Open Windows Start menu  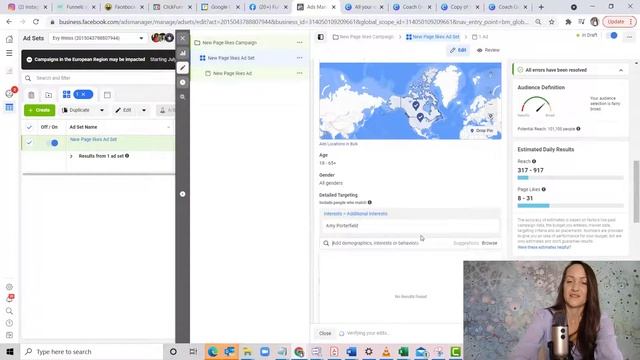(10, 351)
